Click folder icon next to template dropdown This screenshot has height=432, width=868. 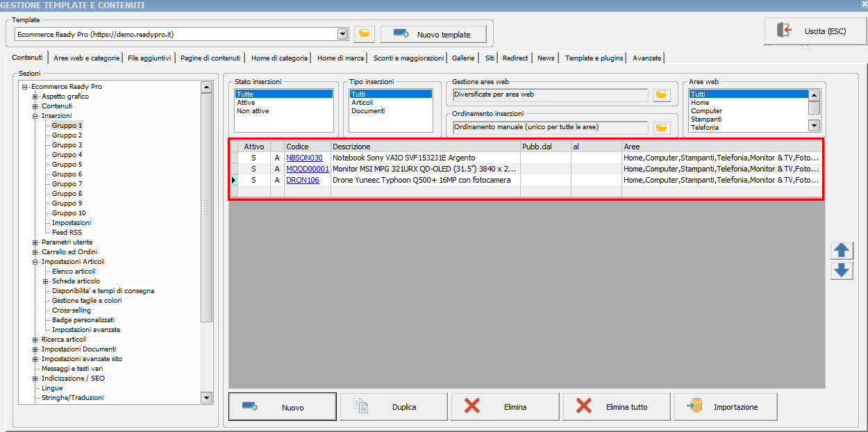[x=364, y=34]
